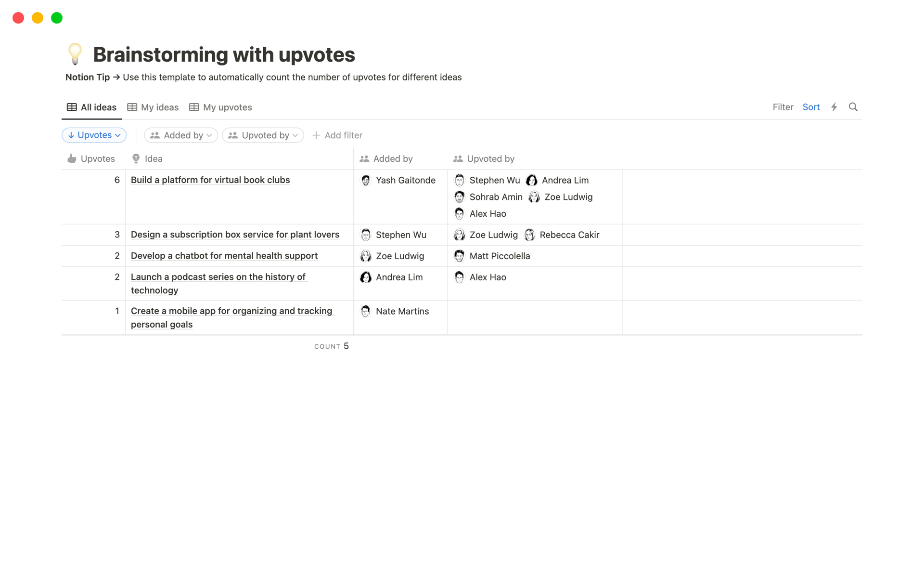
Task: Open the Upvoted by filter dropdown
Action: point(263,135)
